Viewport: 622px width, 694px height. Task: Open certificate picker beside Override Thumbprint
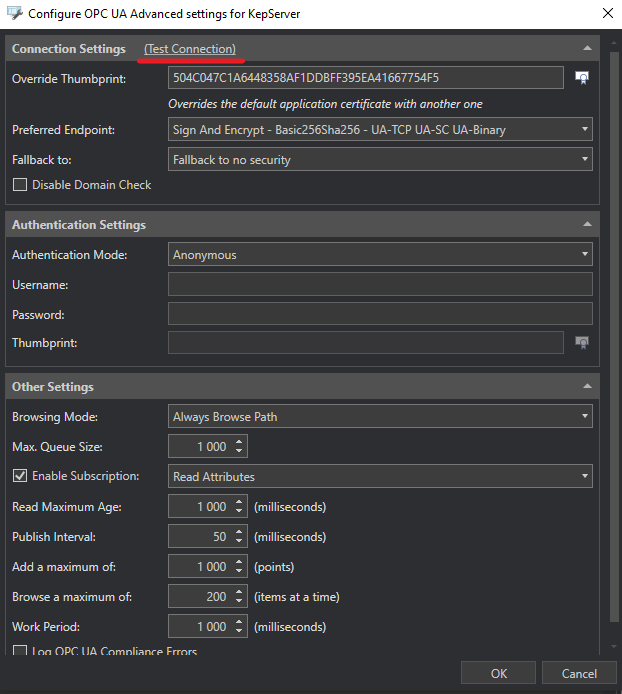(x=582, y=78)
